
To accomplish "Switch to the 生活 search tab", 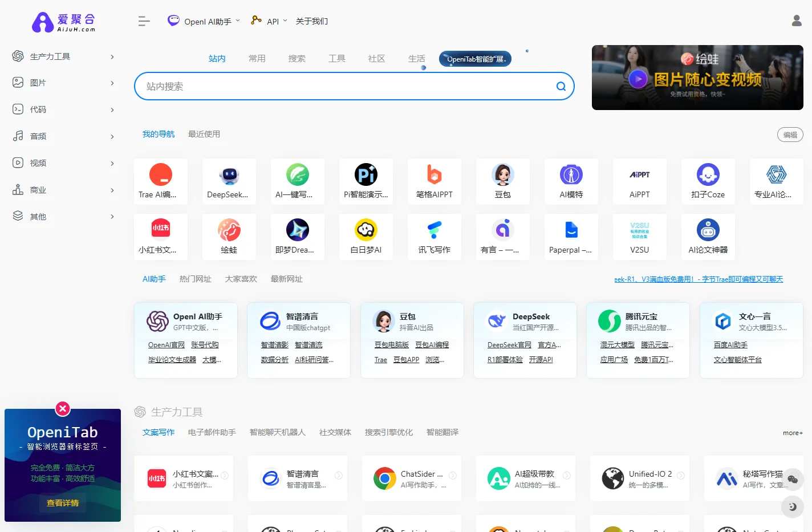I will (x=417, y=58).
